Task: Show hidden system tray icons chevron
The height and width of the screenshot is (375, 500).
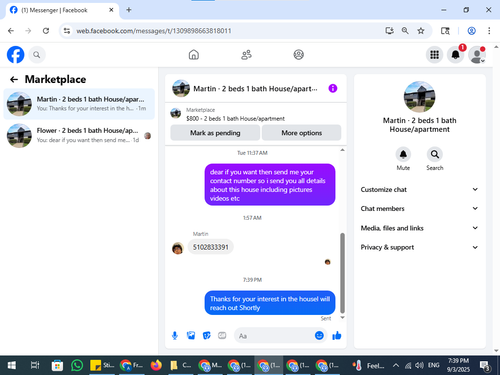Action: (x=396, y=366)
